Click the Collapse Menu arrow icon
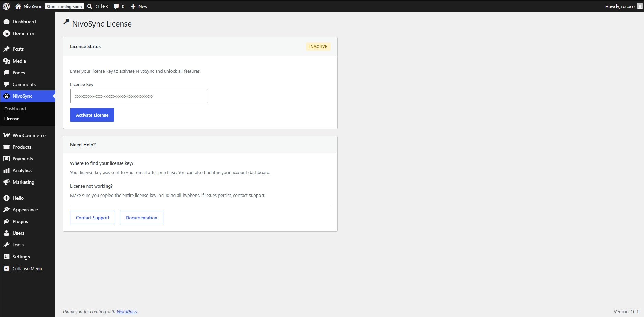This screenshot has width=644, height=317. 7,268
